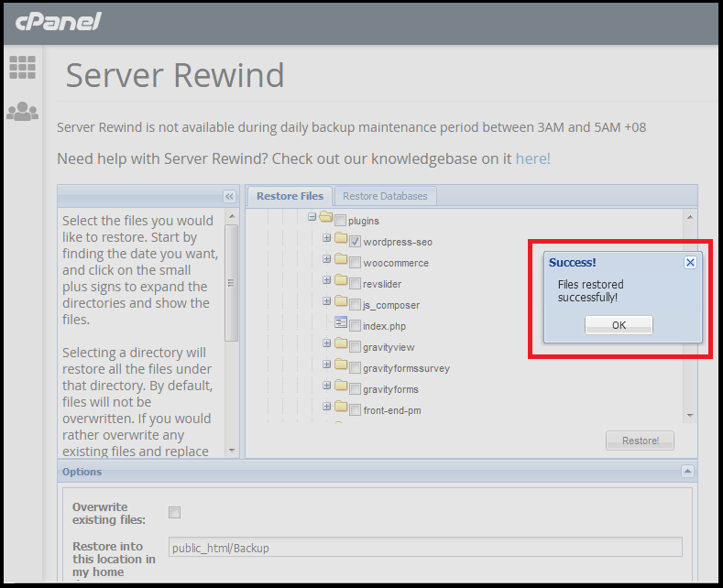Collapse the plugins folder tree
This screenshot has width=723, height=588.
312,217
